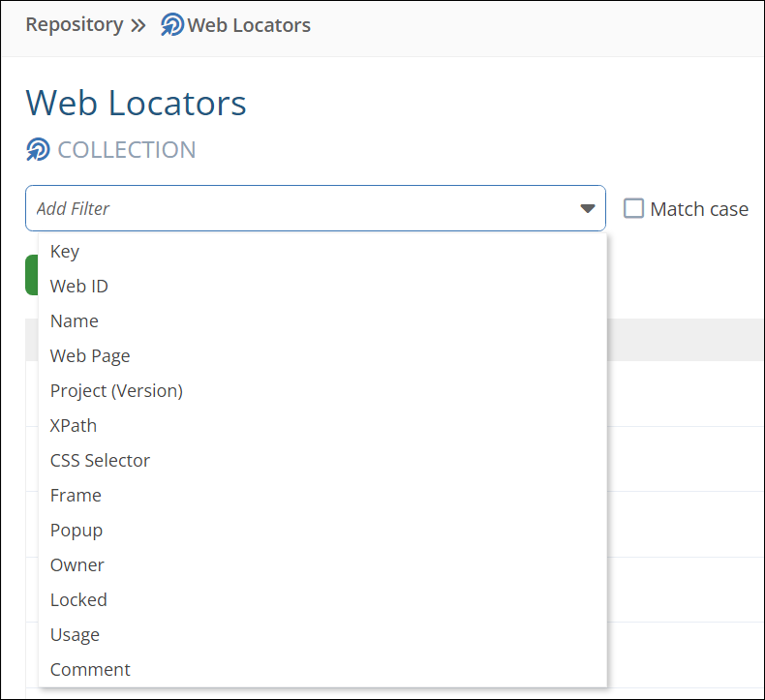Click the Web Locators breadcrumb target icon
Image resolution: width=765 pixels, height=700 pixels.
click(172, 25)
